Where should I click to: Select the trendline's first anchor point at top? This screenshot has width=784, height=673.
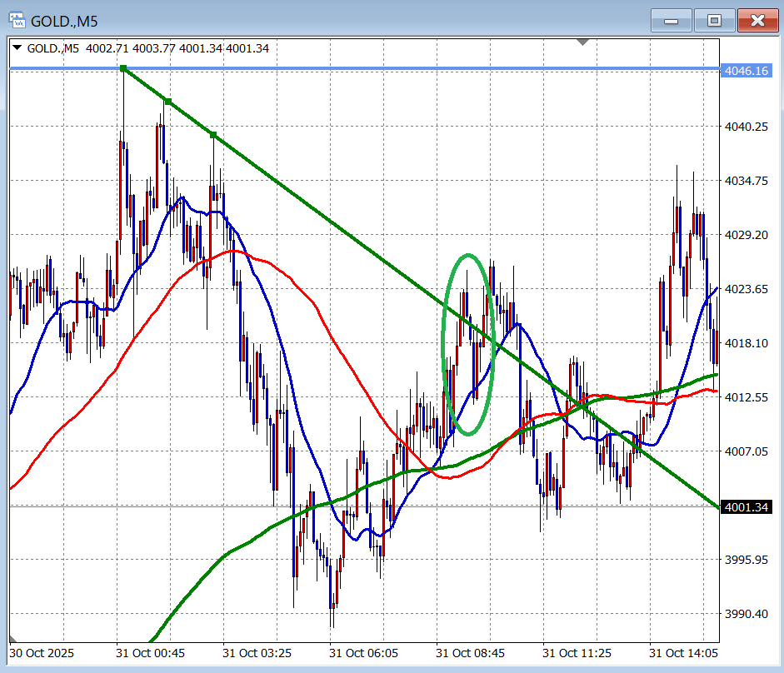tap(122, 68)
